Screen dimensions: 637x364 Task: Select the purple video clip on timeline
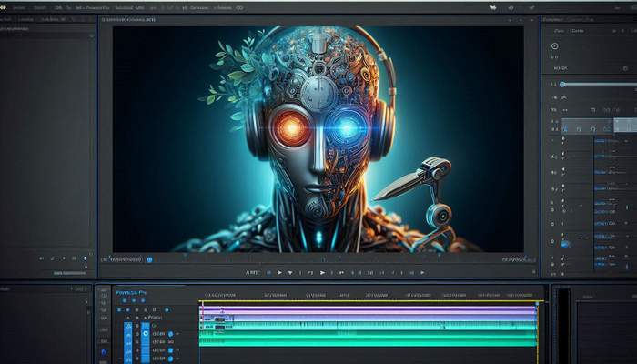click(364, 310)
